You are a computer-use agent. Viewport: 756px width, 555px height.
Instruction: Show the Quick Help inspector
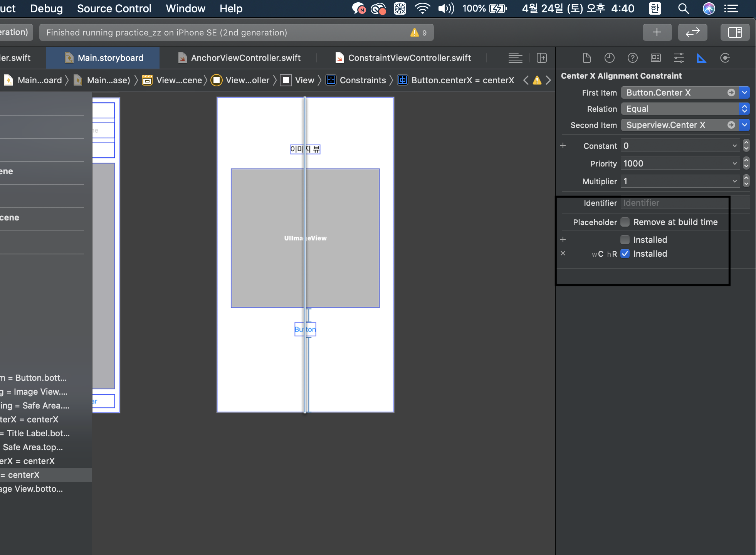[632, 58]
